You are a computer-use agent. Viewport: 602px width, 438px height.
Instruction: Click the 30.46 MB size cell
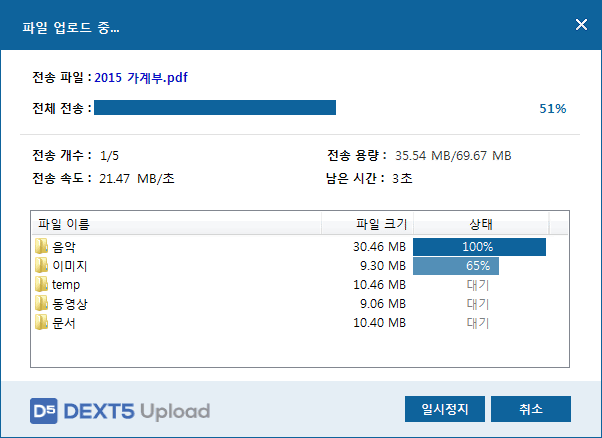click(x=379, y=247)
